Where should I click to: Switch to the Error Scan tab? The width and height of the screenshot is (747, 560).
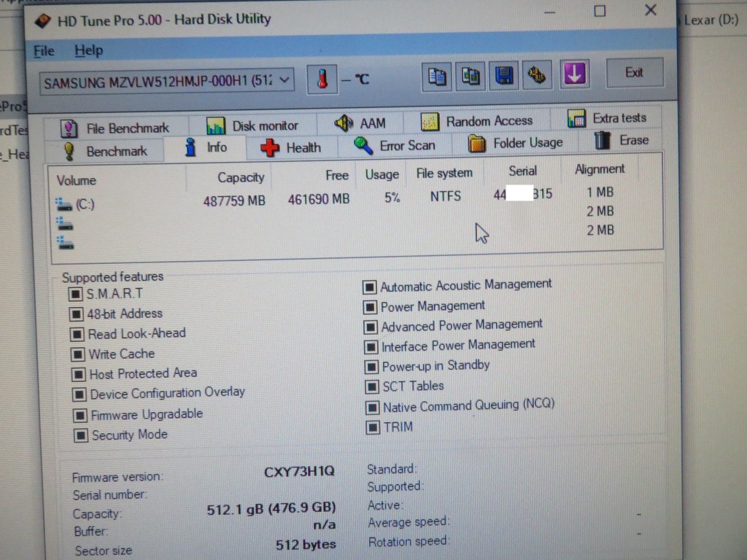click(395, 145)
